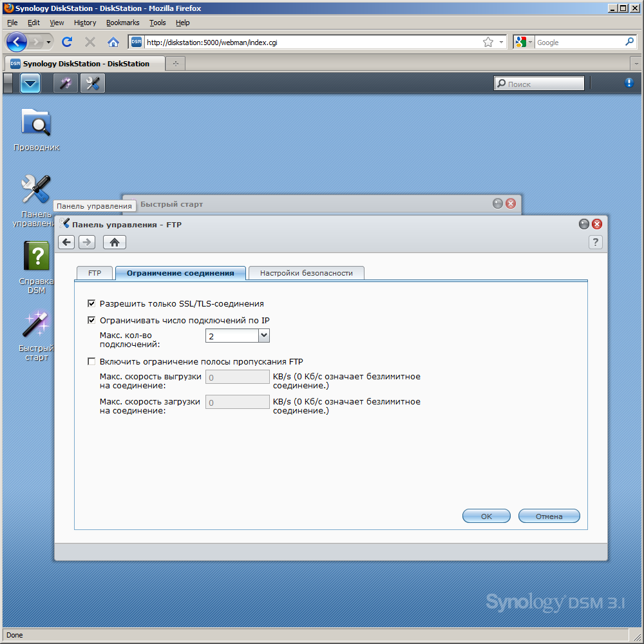
Task: Click Firefox forward navigation button
Action: (36, 42)
